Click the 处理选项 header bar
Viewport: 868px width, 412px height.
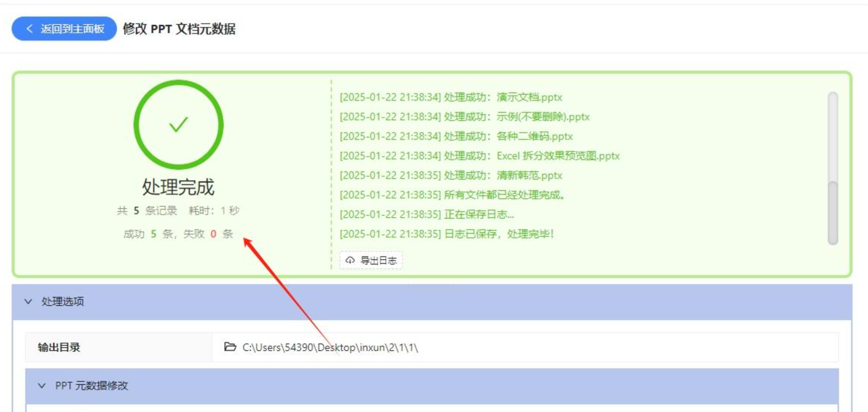pos(432,302)
